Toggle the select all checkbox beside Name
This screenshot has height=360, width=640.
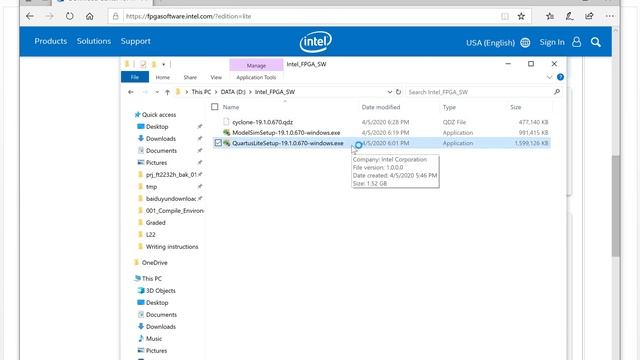(215, 107)
